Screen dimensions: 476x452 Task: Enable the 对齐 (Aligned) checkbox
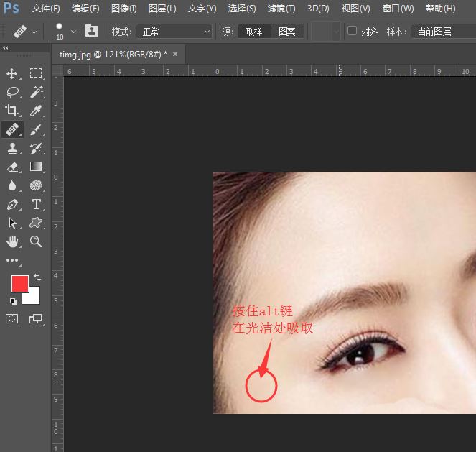click(352, 31)
